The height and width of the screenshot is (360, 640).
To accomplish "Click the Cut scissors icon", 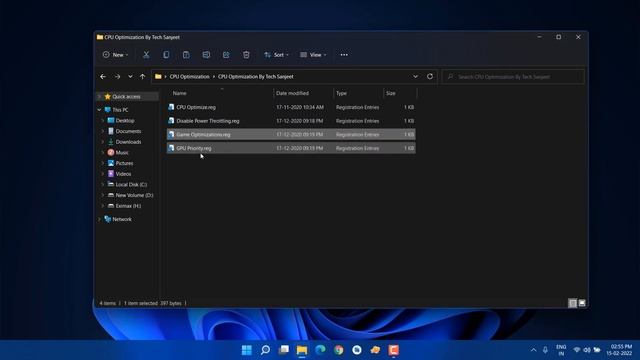I will (x=146, y=55).
